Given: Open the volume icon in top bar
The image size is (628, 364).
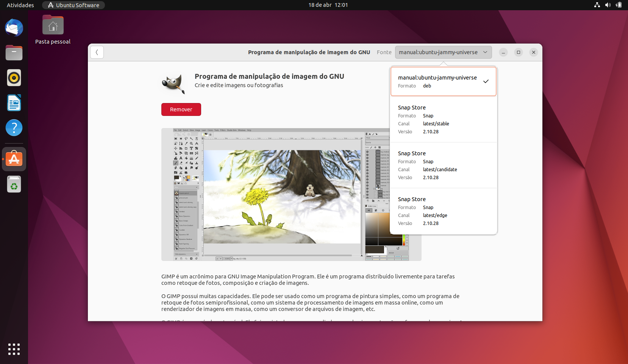Looking at the screenshot, I should tap(608, 5).
